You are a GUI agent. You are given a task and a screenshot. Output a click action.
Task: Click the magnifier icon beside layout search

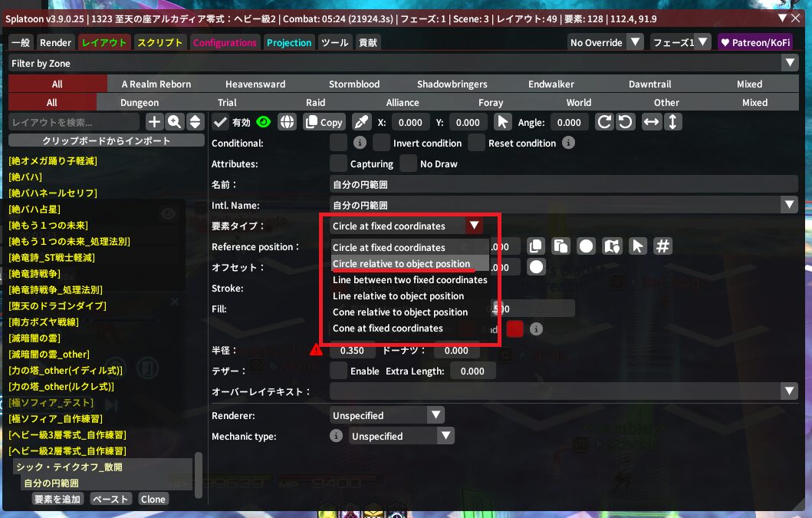pos(175,122)
